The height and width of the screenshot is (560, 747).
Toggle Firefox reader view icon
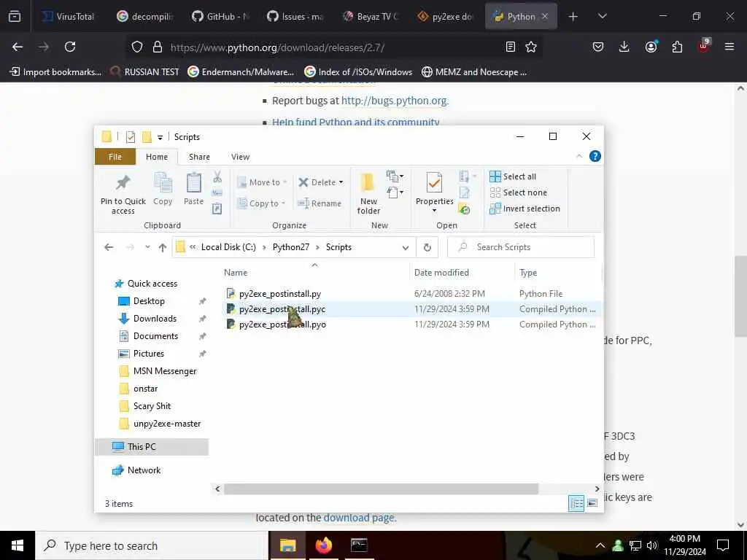pos(510,47)
